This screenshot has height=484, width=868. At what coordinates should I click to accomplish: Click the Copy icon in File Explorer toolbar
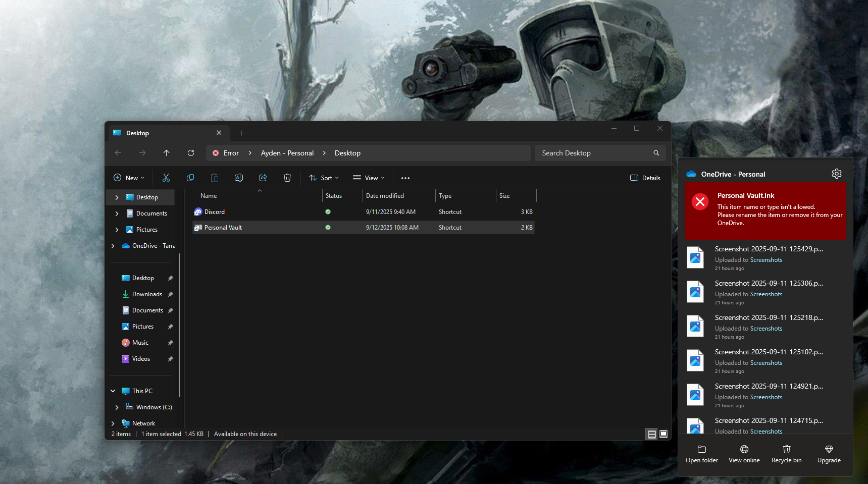tap(190, 178)
